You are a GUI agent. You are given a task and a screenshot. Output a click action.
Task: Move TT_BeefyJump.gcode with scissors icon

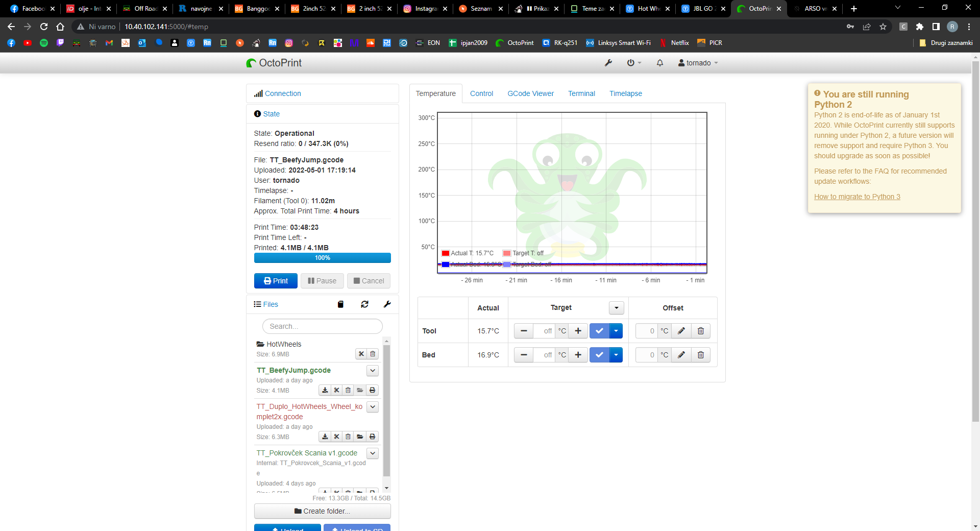(x=336, y=390)
